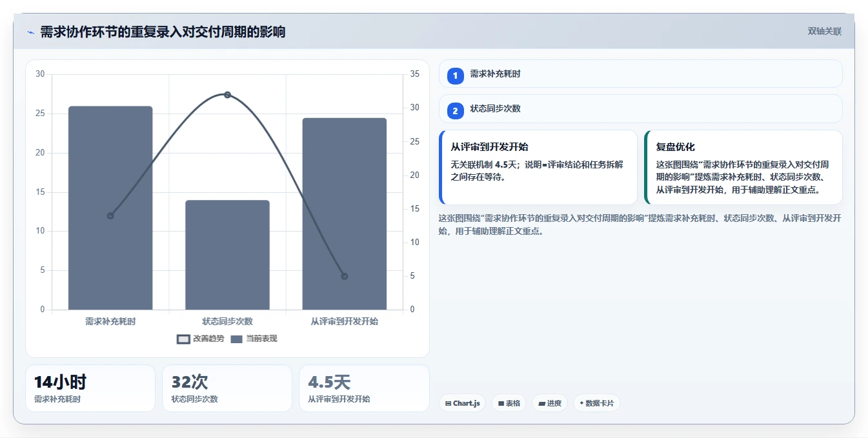Click the right axis value 35
The width and height of the screenshot is (868, 438).
[415, 74]
